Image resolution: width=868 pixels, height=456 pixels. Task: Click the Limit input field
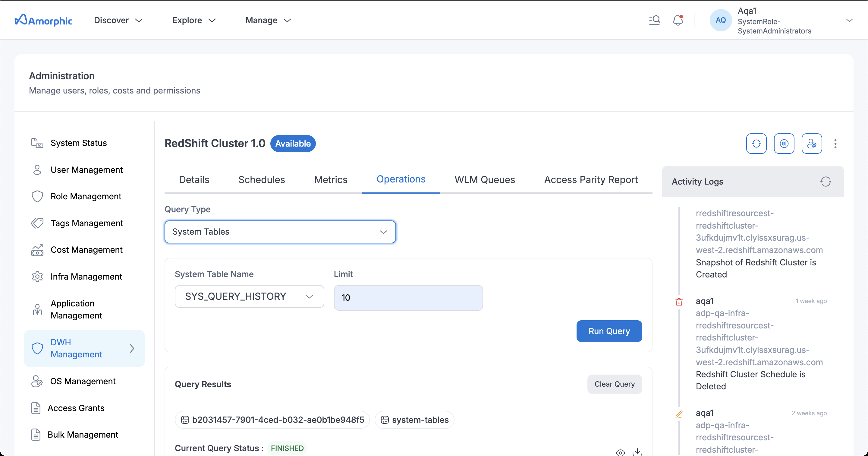coord(408,298)
